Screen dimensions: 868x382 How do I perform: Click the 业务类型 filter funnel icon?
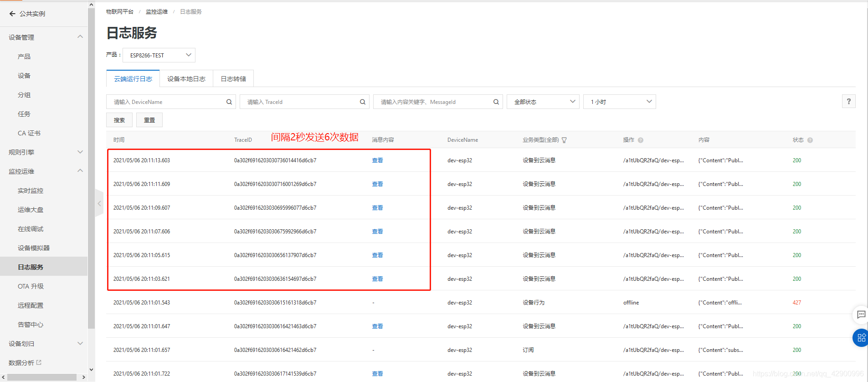pos(564,140)
